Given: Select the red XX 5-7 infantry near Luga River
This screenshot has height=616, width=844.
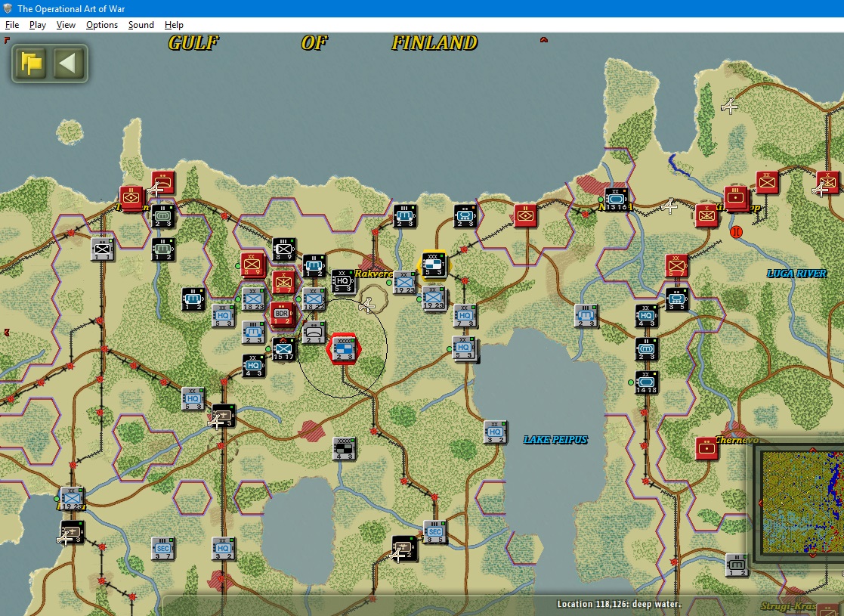Looking at the screenshot, I should tap(676, 265).
